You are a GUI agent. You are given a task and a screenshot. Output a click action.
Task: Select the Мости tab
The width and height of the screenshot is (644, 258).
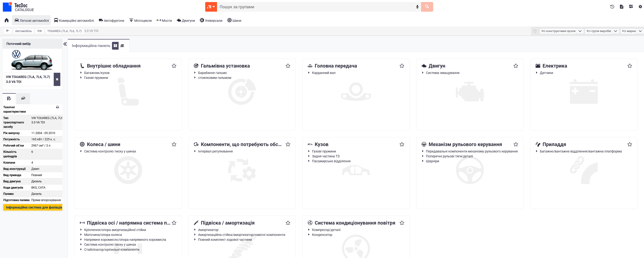[164, 20]
